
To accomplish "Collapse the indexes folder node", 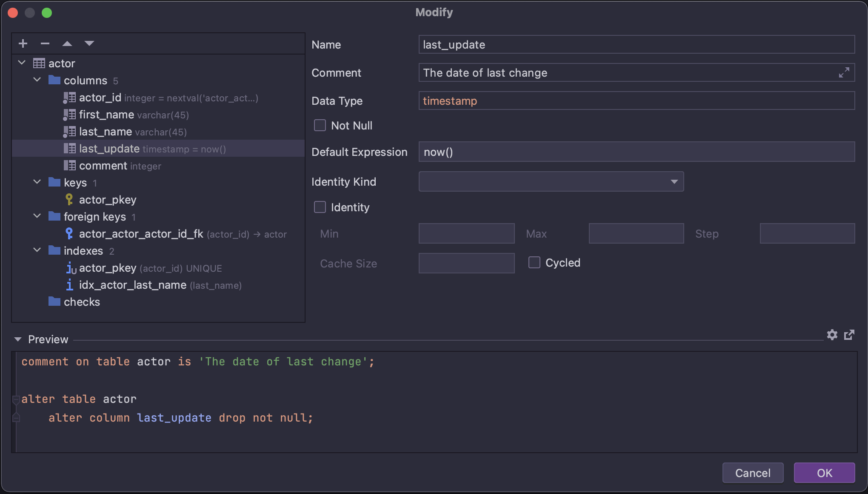I will [x=37, y=250].
